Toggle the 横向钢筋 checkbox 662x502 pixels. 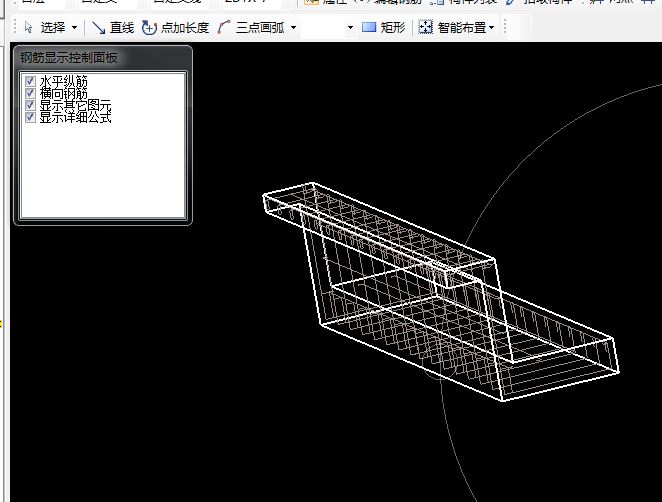pyautogui.click(x=30, y=93)
